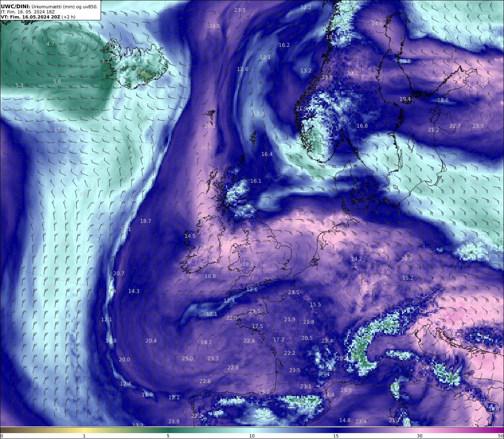Select the value 25.0 west of Biscay
Screen dimensions: 504x439
point(187,358)
